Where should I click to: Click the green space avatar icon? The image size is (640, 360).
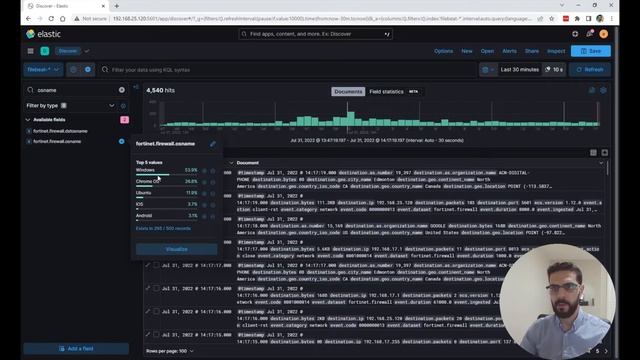pos(45,51)
